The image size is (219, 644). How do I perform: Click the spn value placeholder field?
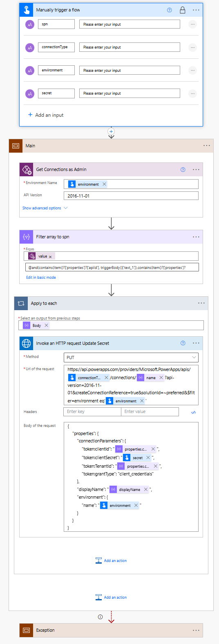click(x=130, y=24)
